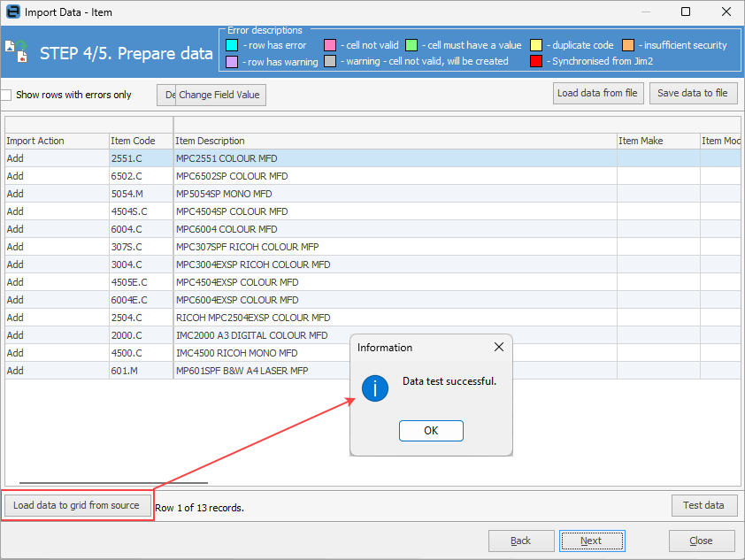Click the green cell must have value swatch
The width and height of the screenshot is (745, 560).
click(x=411, y=45)
